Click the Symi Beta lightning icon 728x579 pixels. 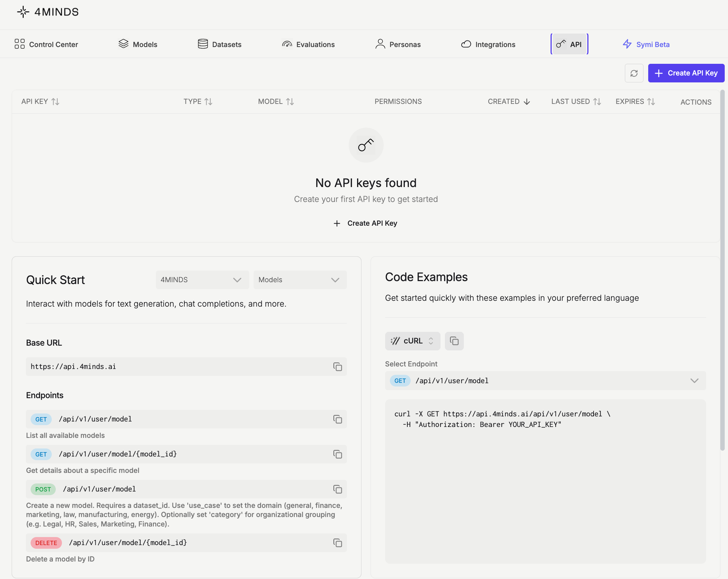[x=627, y=44]
